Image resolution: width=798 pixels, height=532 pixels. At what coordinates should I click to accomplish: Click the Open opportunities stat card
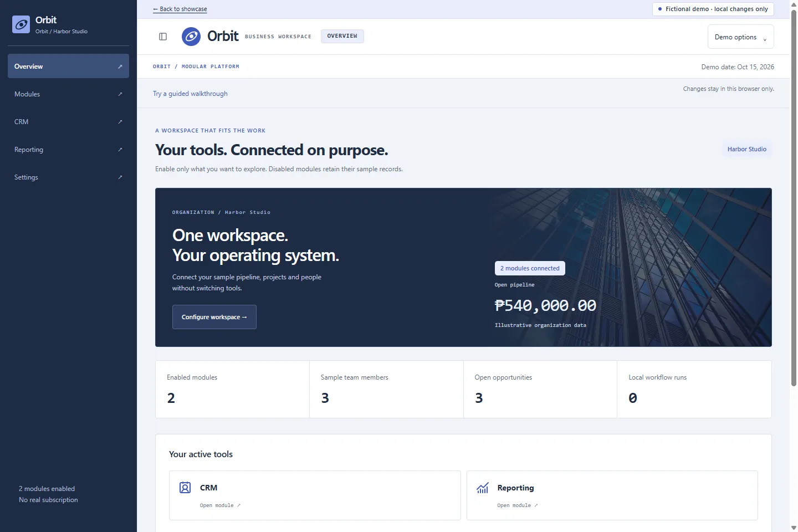coord(540,389)
